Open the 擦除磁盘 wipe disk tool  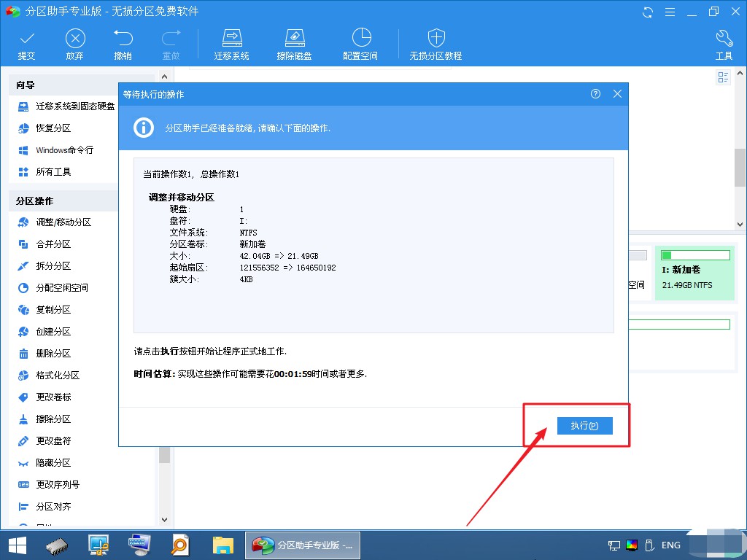pos(295,44)
